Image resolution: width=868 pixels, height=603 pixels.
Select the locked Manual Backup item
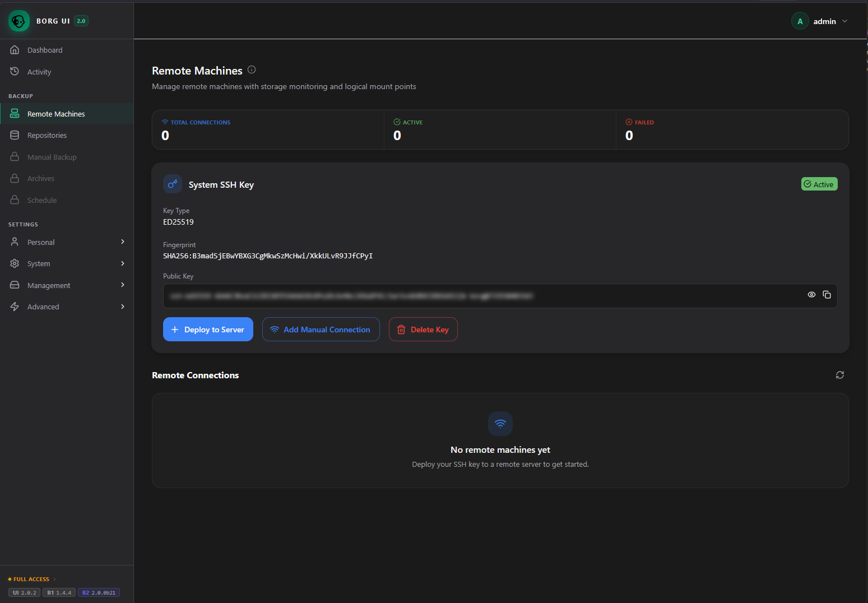click(x=67, y=157)
